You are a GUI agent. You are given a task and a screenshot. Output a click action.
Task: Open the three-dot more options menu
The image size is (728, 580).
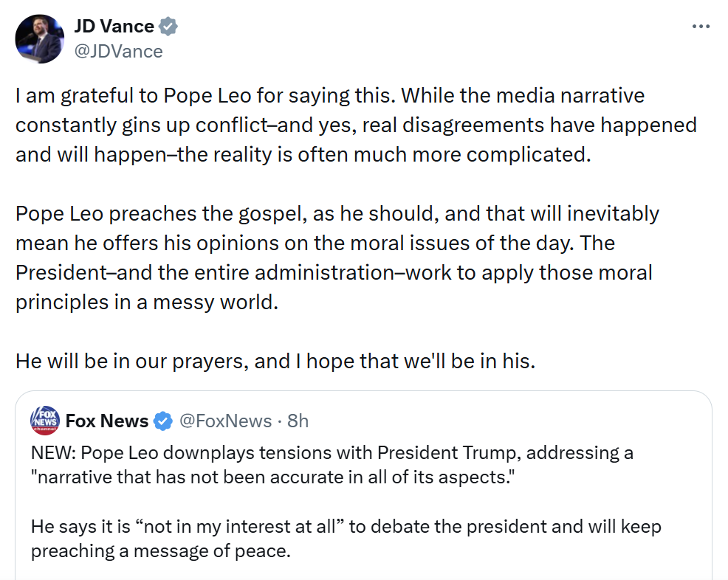point(701,27)
